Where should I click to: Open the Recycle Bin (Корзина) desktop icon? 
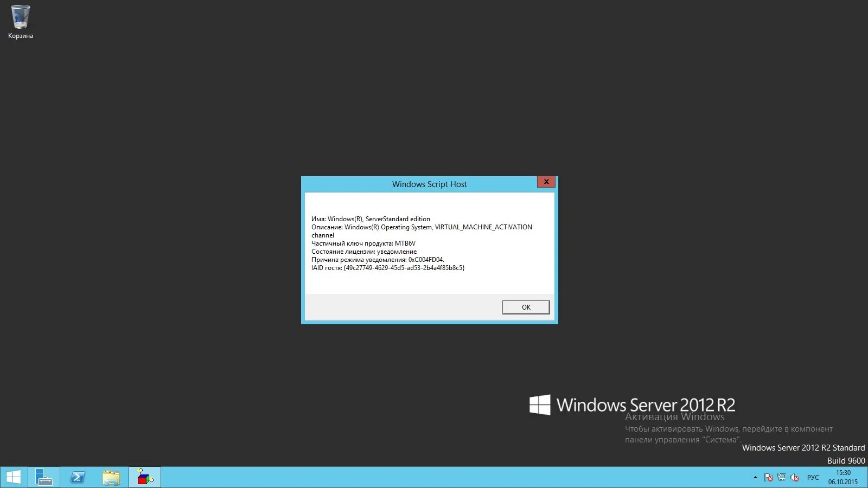pos(21,22)
